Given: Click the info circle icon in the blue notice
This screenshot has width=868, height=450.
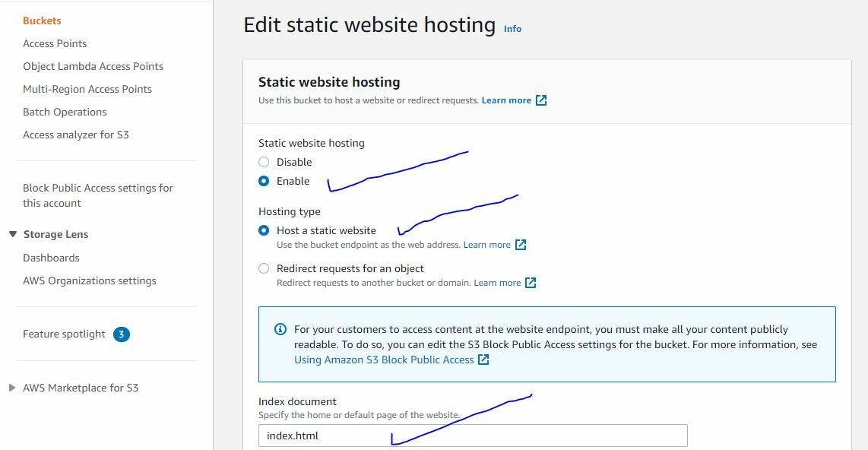Looking at the screenshot, I should (x=280, y=329).
